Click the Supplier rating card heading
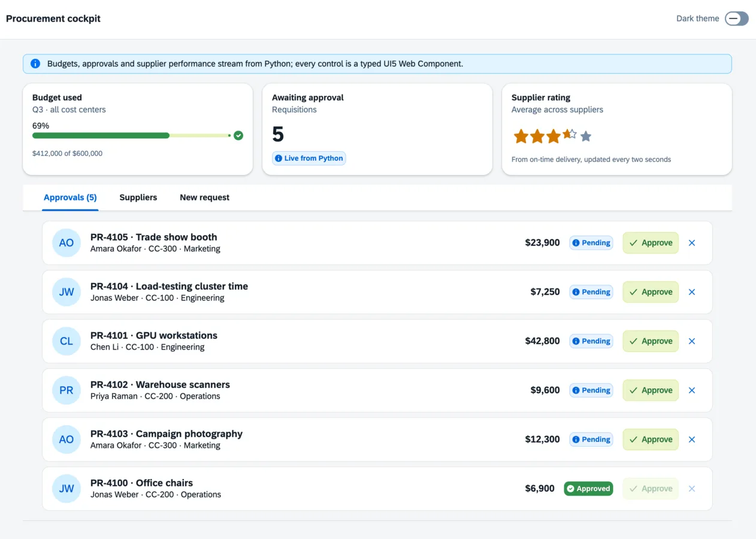 pos(541,98)
